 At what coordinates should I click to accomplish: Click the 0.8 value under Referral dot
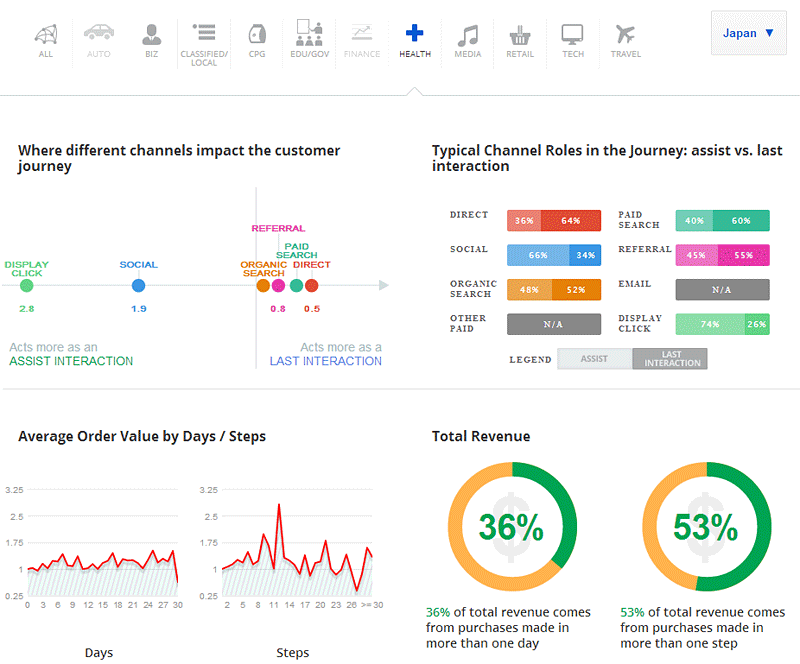tap(278, 309)
